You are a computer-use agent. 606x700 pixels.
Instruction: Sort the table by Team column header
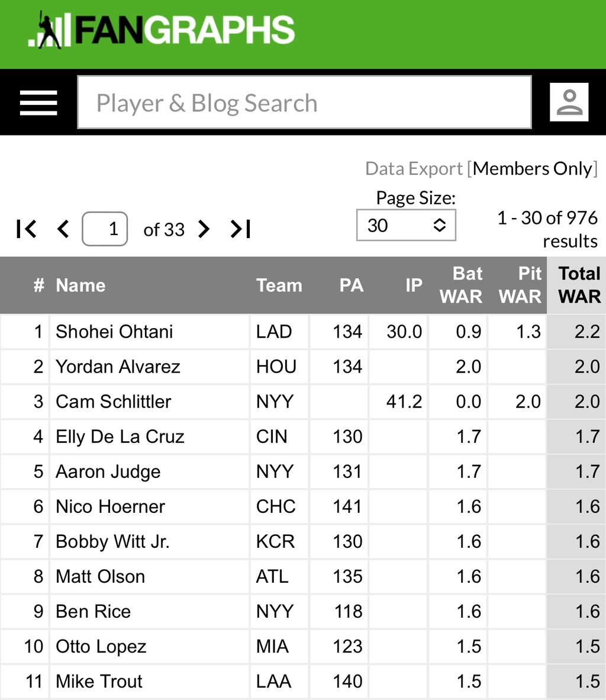pyautogui.click(x=279, y=285)
